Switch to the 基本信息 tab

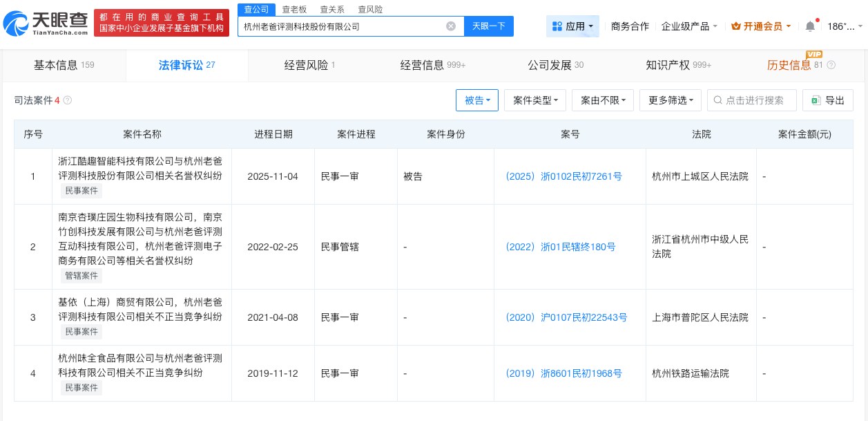56,65
